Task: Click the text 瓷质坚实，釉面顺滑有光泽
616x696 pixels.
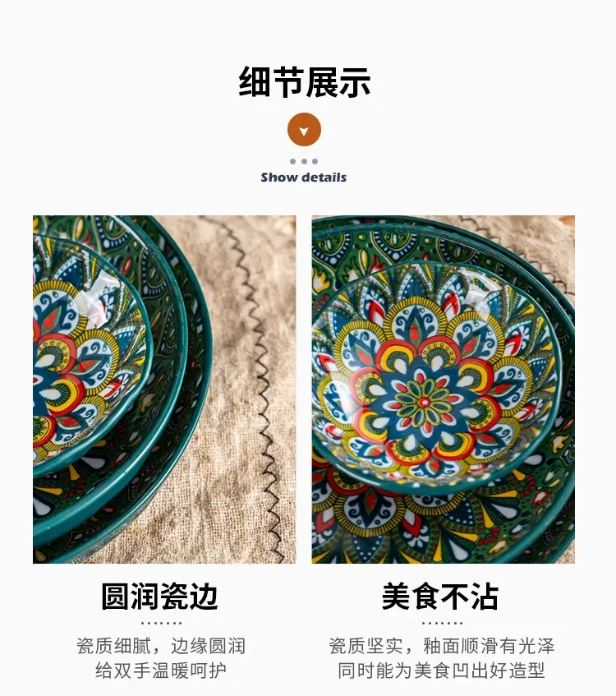Action: 442,646
